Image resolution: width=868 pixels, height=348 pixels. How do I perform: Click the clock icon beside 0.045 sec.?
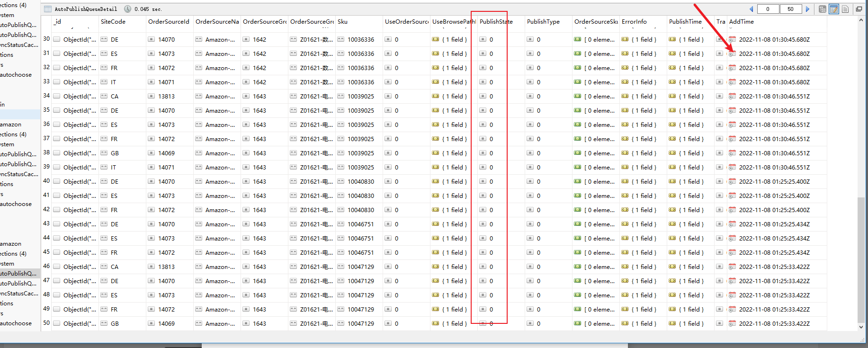(x=128, y=9)
